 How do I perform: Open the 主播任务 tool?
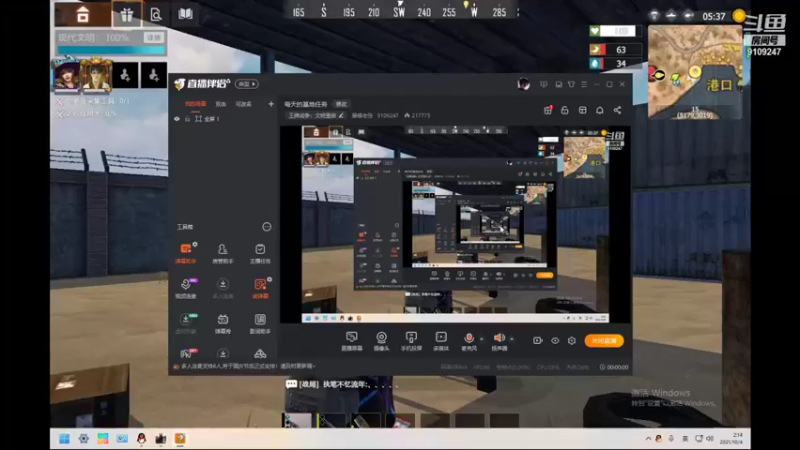[260, 253]
